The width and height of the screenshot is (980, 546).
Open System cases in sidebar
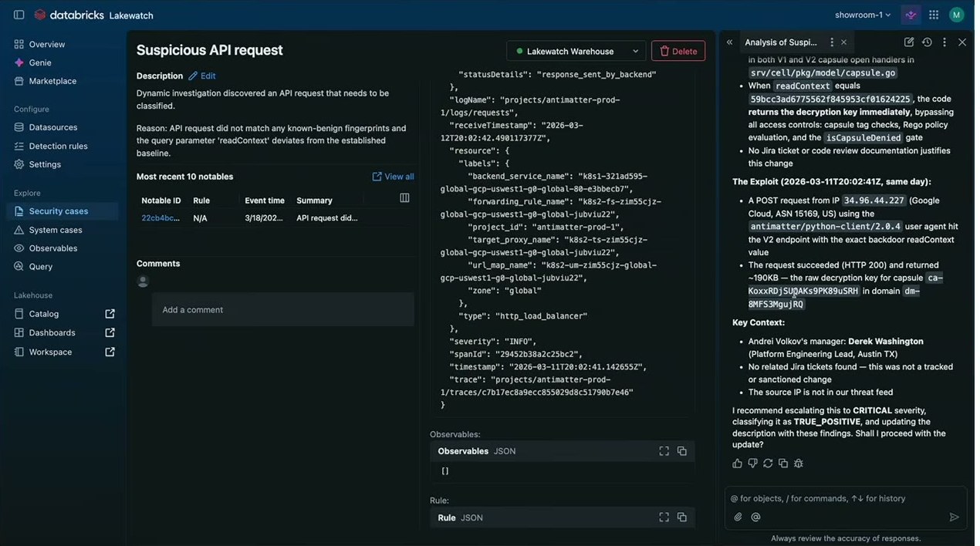(x=63, y=230)
